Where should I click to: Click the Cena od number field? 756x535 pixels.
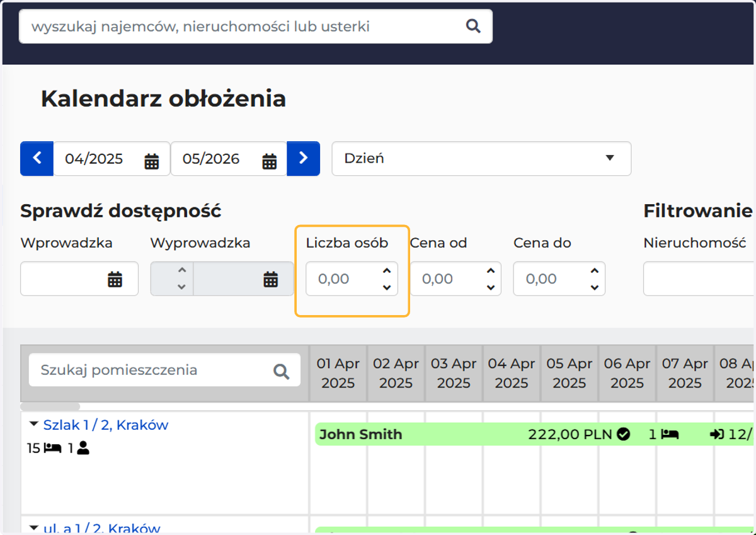(455, 279)
